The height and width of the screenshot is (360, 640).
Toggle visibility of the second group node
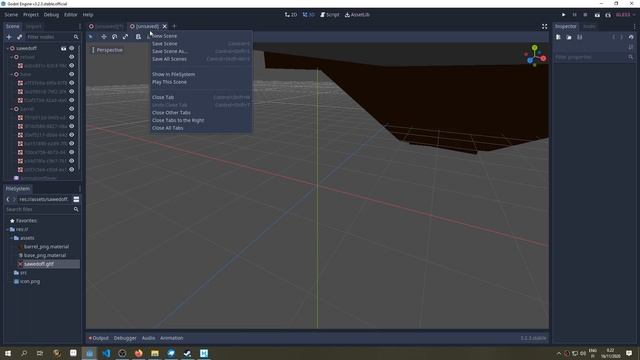[71, 74]
